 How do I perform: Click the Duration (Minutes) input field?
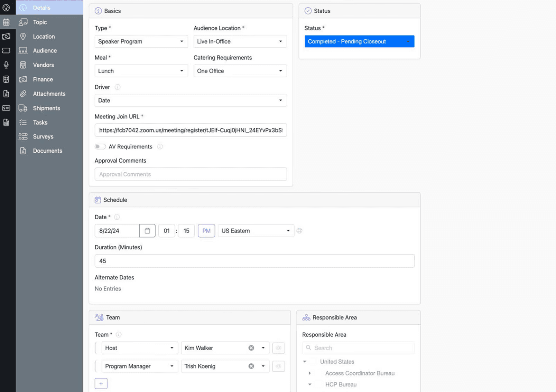click(254, 261)
